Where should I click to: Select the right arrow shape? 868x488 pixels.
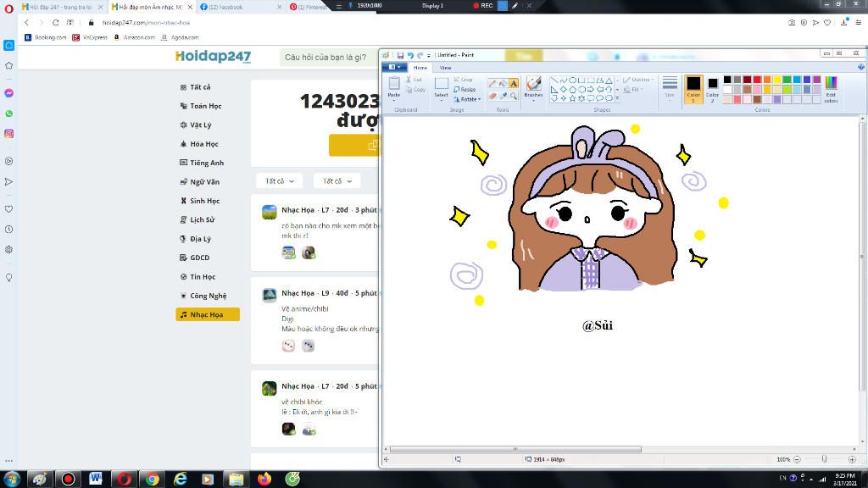click(590, 89)
